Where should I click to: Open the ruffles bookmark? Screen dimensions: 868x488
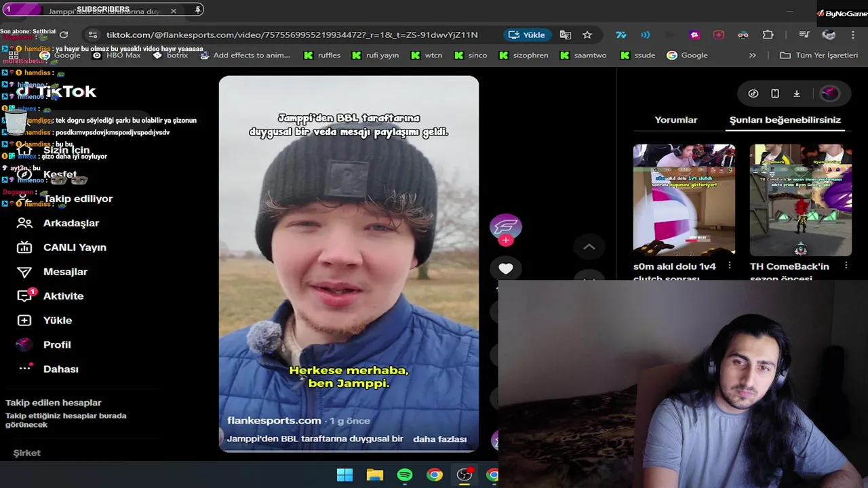click(x=321, y=56)
